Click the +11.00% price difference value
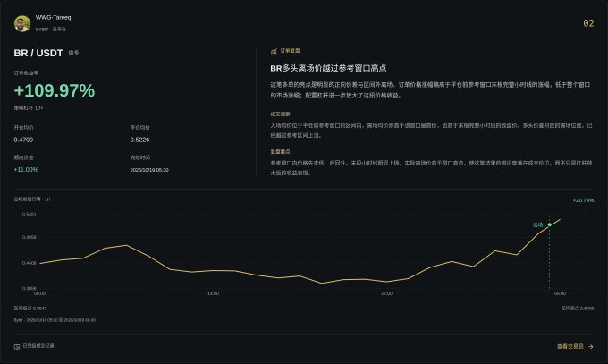Image resolution: width=608 pixels, height=364 pixels. (x=26, y=170)
